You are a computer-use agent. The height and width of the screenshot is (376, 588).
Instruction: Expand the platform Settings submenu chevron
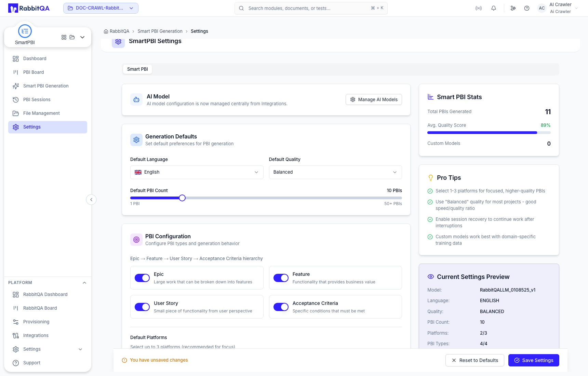pyautogui.click(x=80, y=349)
